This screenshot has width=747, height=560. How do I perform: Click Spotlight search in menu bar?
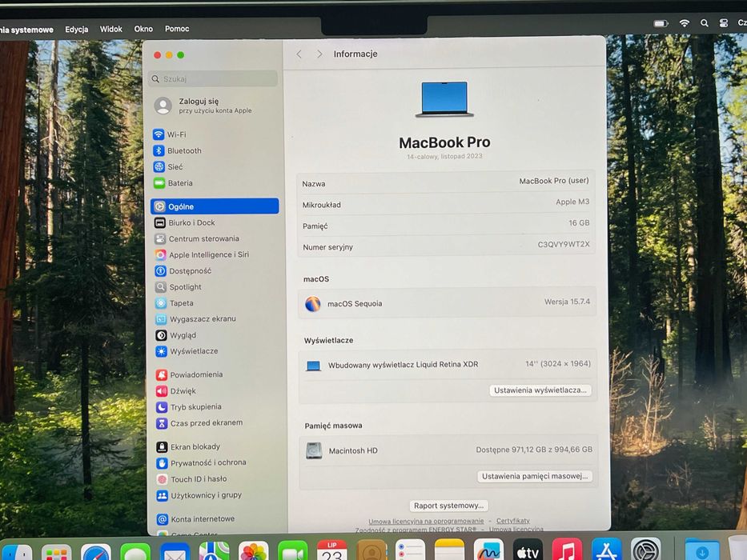pyautogui.click(x=704, y=23)
